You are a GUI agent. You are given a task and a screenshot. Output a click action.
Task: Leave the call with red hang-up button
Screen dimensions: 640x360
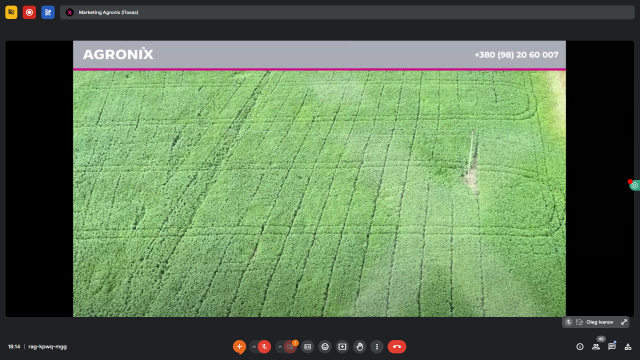point(397,347)
